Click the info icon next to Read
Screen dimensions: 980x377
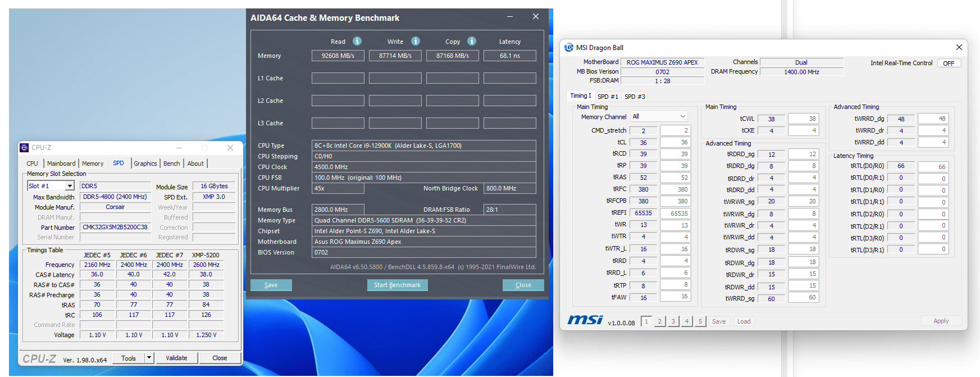tap(357, 41)
